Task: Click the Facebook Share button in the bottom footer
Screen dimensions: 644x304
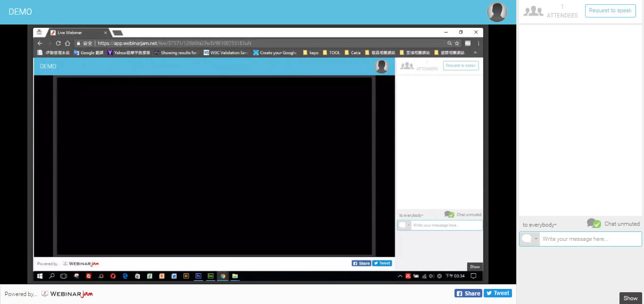Action: (468, 293)
